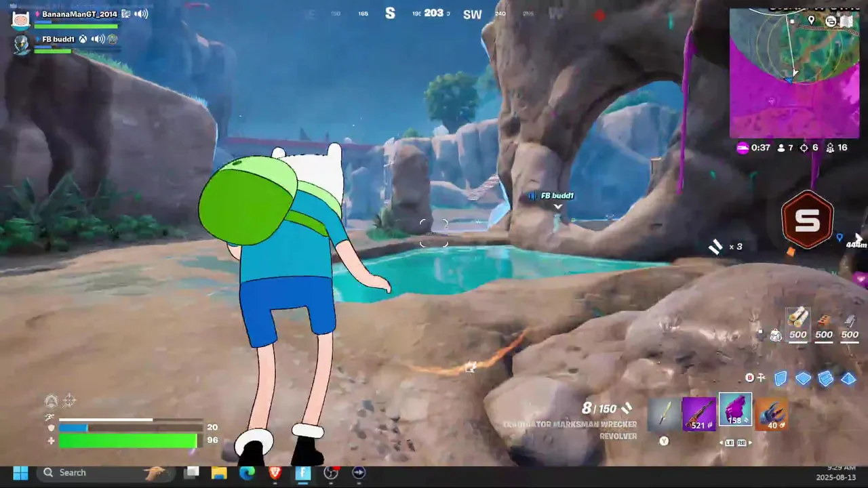This screenshot has width=868, height=488.
Task: Click the RB next weapon prompt
Action: click(741, 443)
